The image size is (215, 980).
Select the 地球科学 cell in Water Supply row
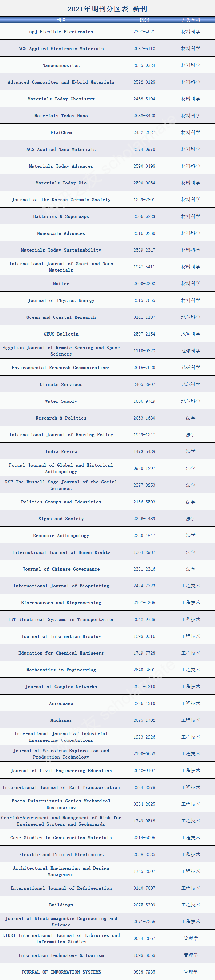pyautogui.click(x=191, y=401)
